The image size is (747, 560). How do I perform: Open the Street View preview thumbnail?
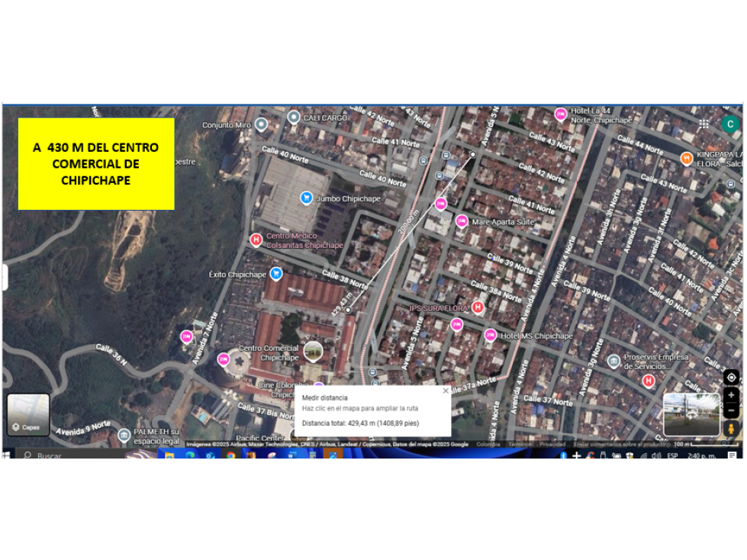691,414
